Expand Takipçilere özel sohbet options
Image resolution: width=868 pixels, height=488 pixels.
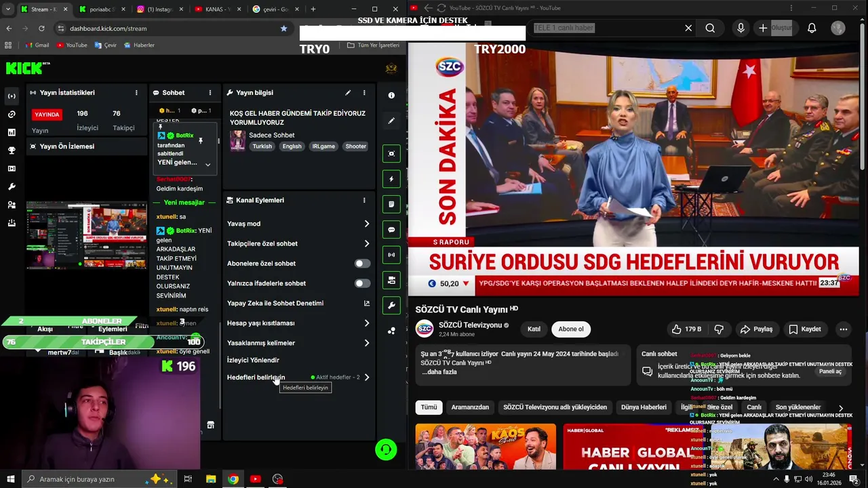coord(366,243)
